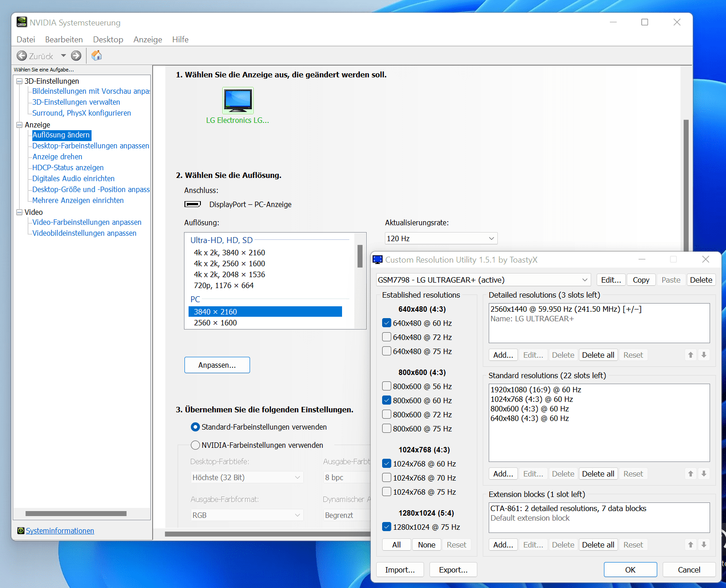
Task: Move extension block down arrow
Action: click(x=704, y=545)
